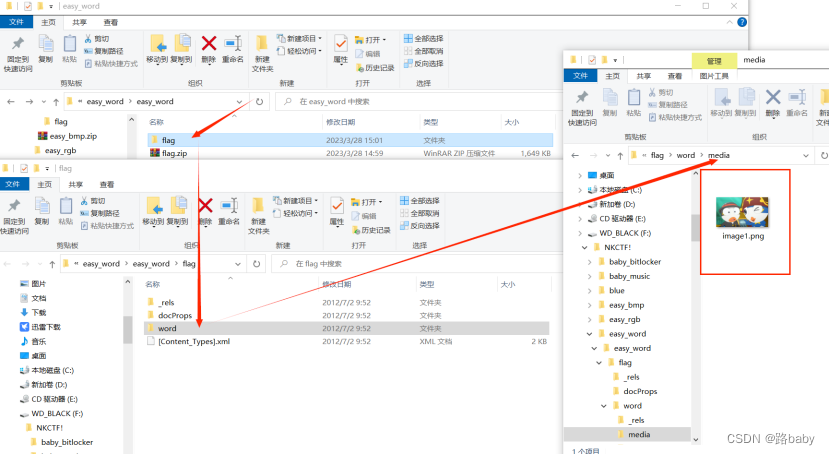Click 删除 X icon in media window ribbon
This screenshot has height=455, width=830.
point(773,97)
